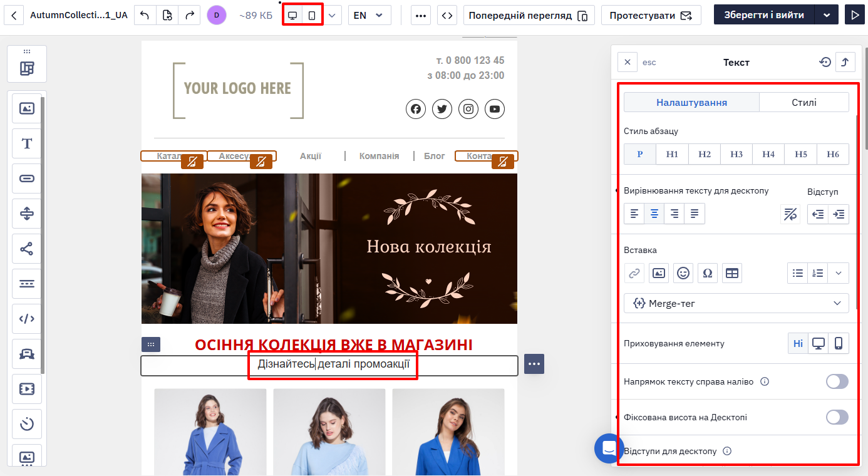Click the Twitter icon in email header
This screenshot has height=476, width=868.
[x=442, y=109]
